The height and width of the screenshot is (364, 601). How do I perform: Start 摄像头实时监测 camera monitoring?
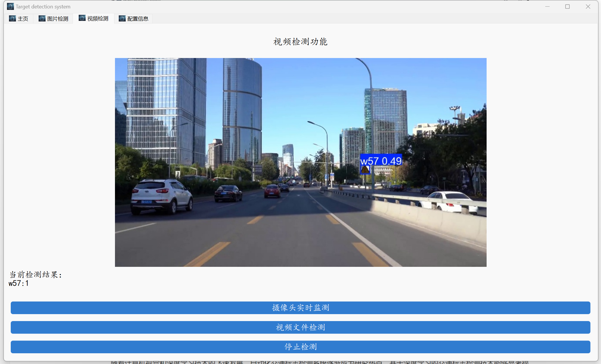tap(300, 308)
